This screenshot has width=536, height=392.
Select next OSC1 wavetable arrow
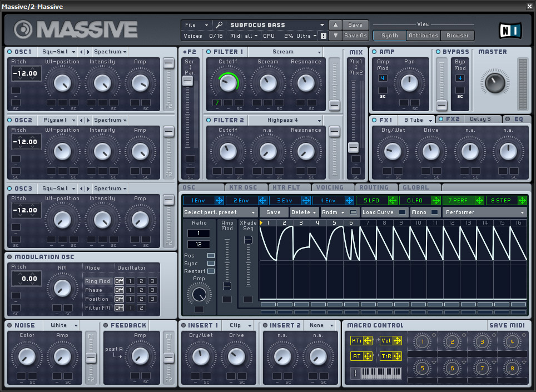(x=88, y=52)
